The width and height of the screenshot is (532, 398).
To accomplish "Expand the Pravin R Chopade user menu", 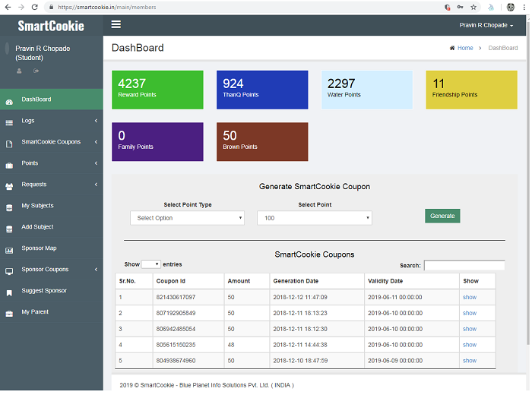I will coord(486,25).
